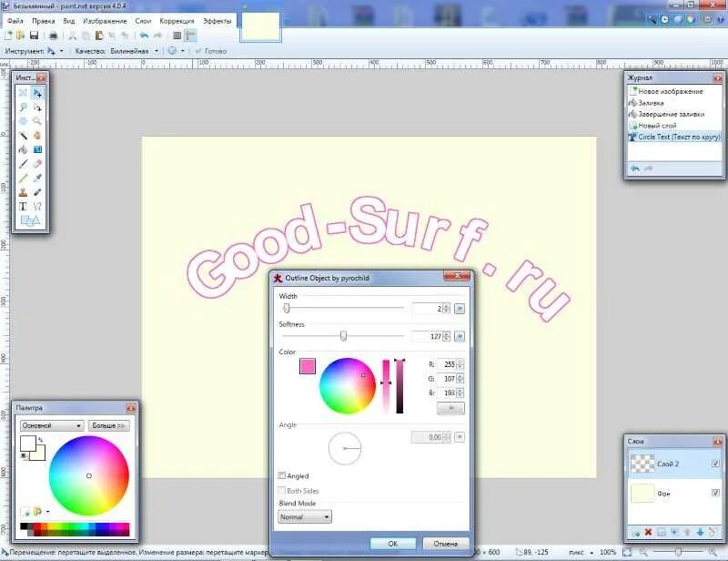Open the Слои menu
This screenshot has width=728, height=561.
tap(143, 21)
